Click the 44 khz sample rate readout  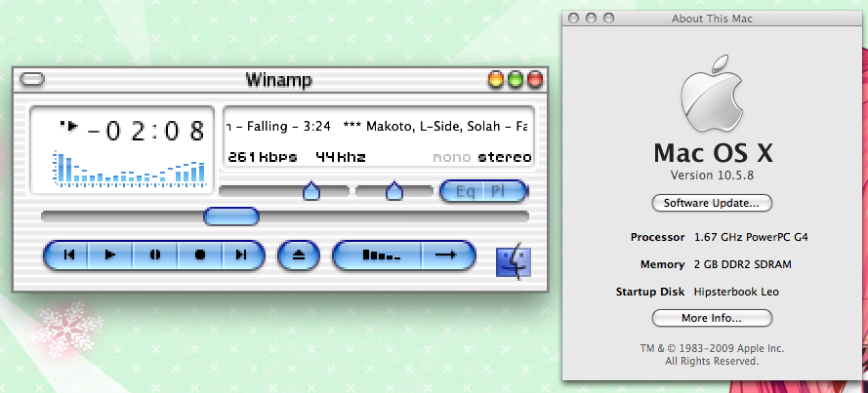[341, 157]
